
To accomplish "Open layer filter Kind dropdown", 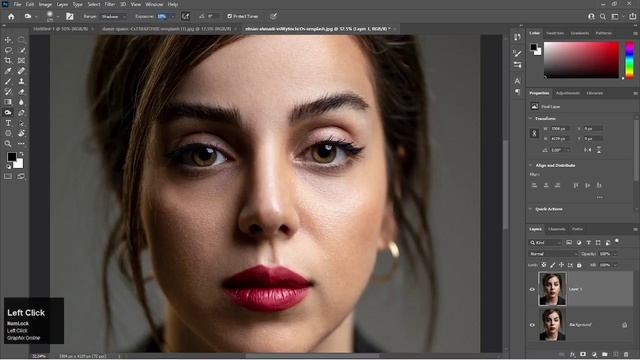I will (x=546, y=242).
